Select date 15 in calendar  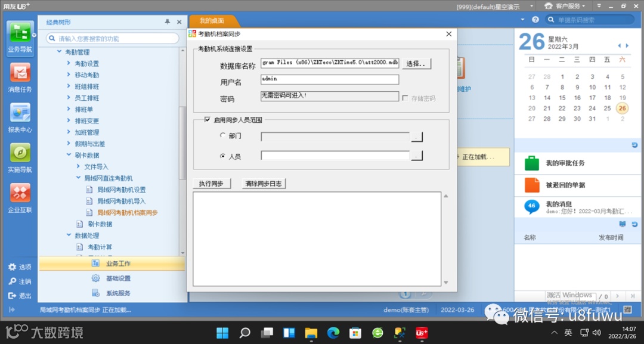click(x=562, y=98)
